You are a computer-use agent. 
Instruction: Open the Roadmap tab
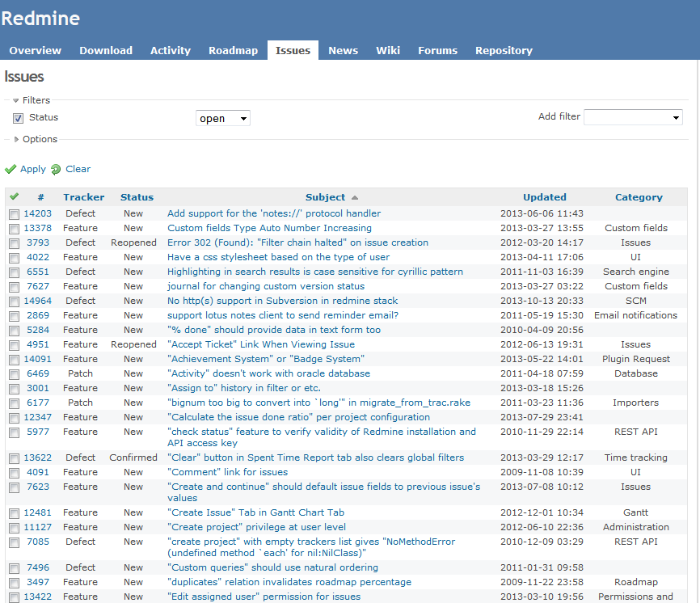point(233,50)
